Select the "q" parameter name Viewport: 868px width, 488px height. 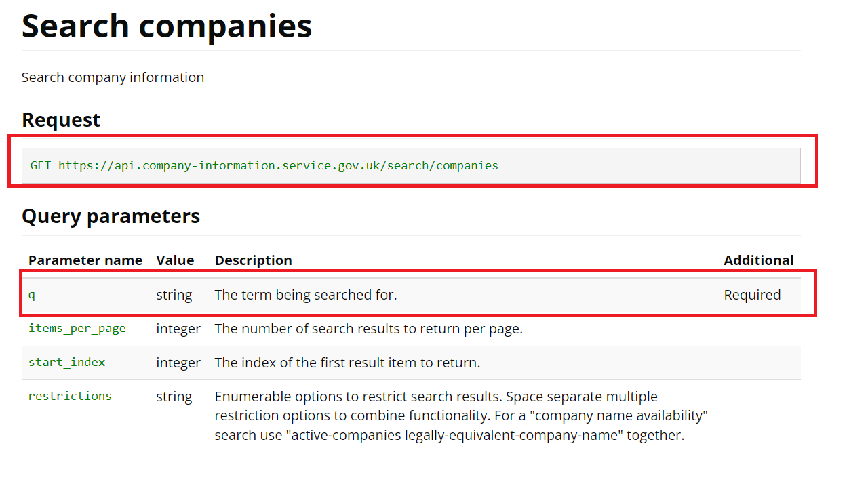coord(32,295)
